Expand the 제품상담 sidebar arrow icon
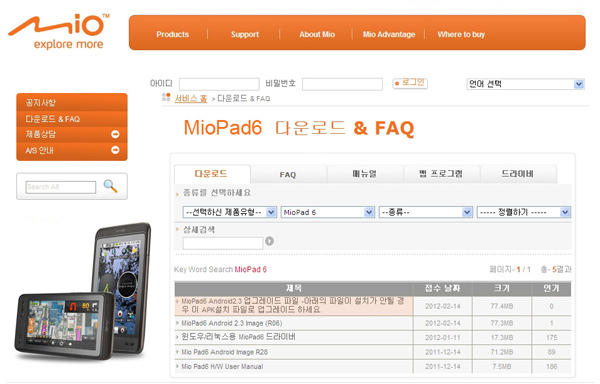This screenshot has height=384, width=600. (115, 134)
